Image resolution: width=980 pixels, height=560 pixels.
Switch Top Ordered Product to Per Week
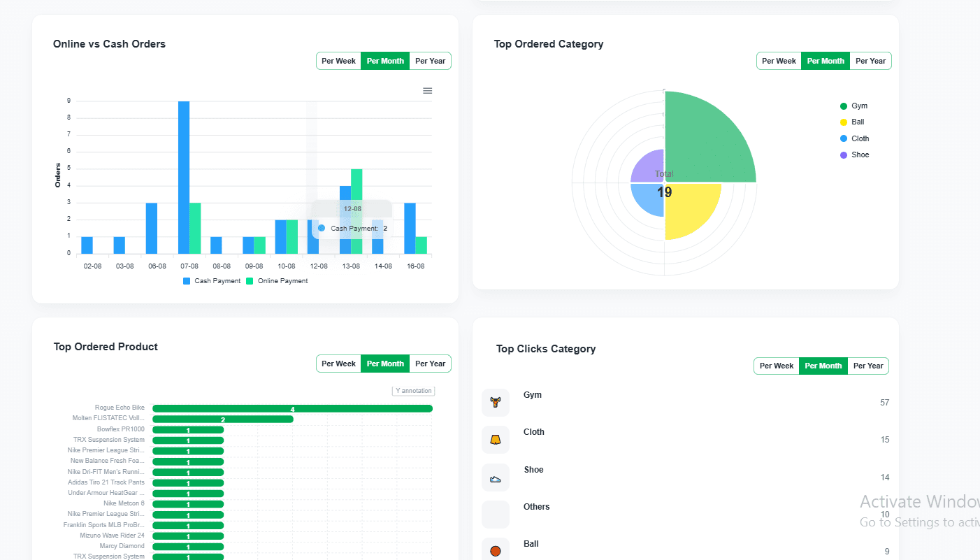tap(338, 364)
